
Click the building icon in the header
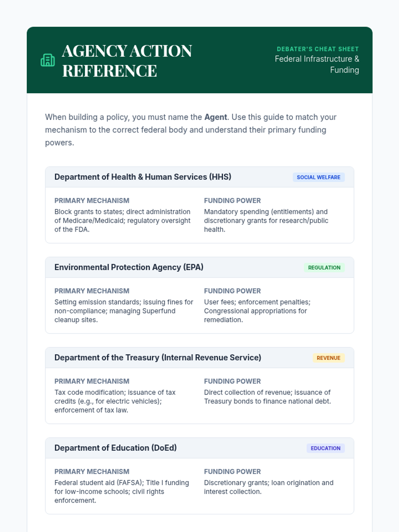coord(48,60)
